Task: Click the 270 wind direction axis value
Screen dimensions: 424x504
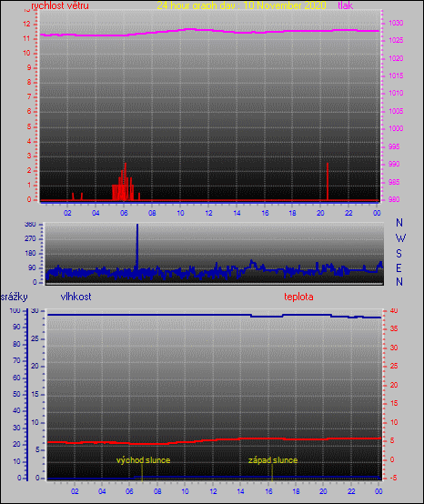Action: (x=30, y=239)
